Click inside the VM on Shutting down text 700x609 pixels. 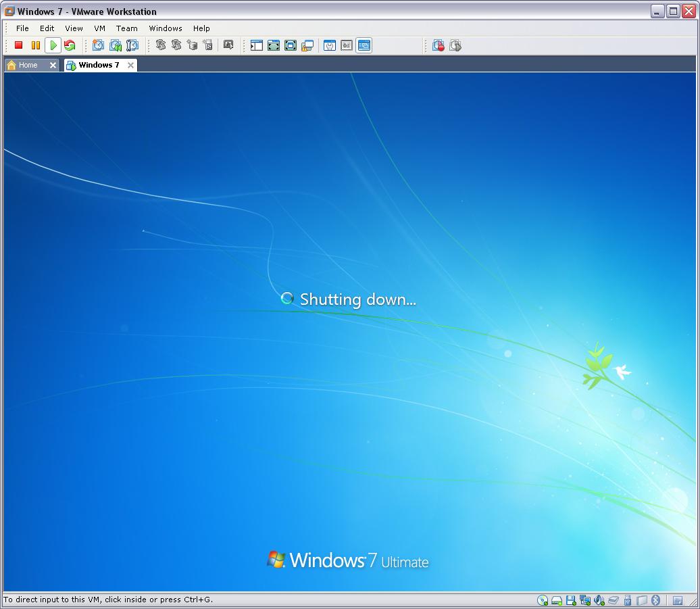pyautogui.click(x=357, y=299)
